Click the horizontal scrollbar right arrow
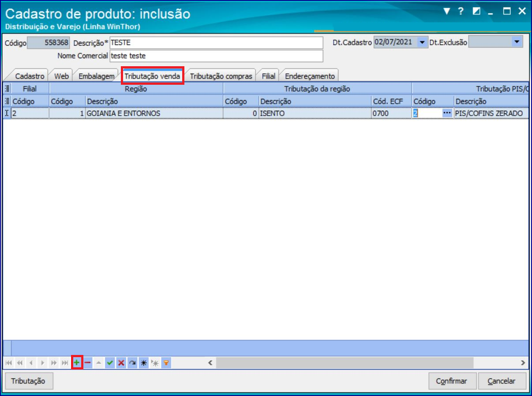The image size is (532, 396). point(523,363)
